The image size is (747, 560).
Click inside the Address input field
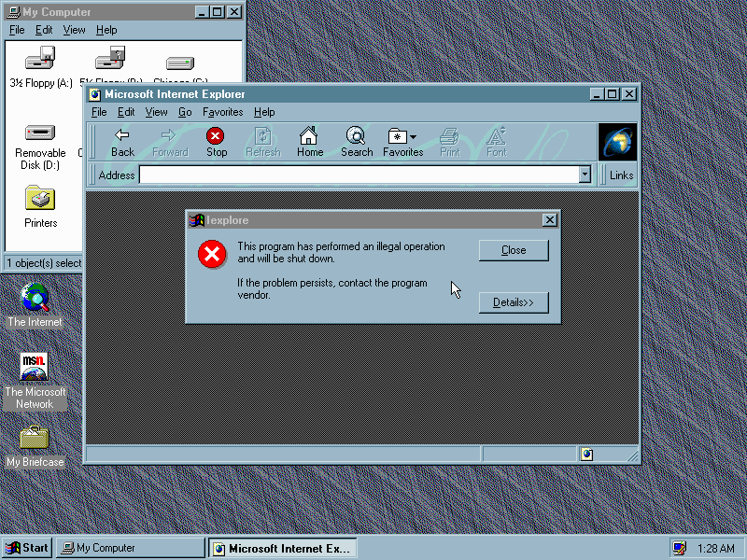[x=359, y=175]
